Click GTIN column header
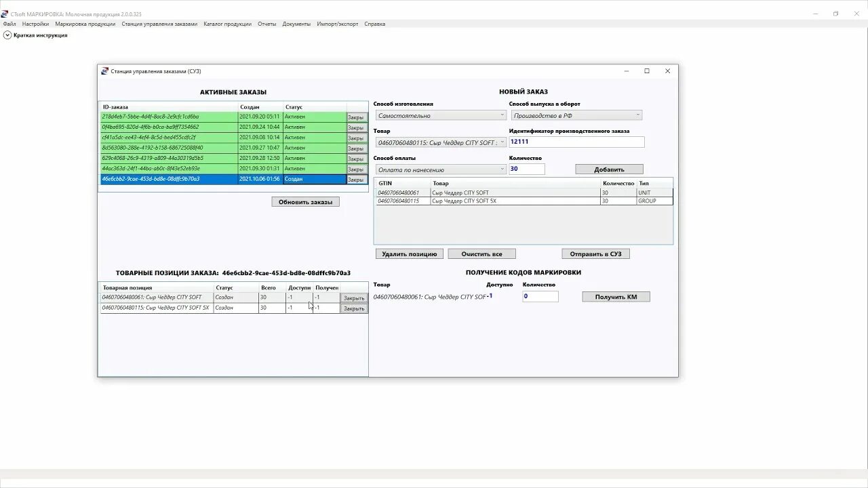The width and height of the screenshot is (868, 488). point(403,184)
